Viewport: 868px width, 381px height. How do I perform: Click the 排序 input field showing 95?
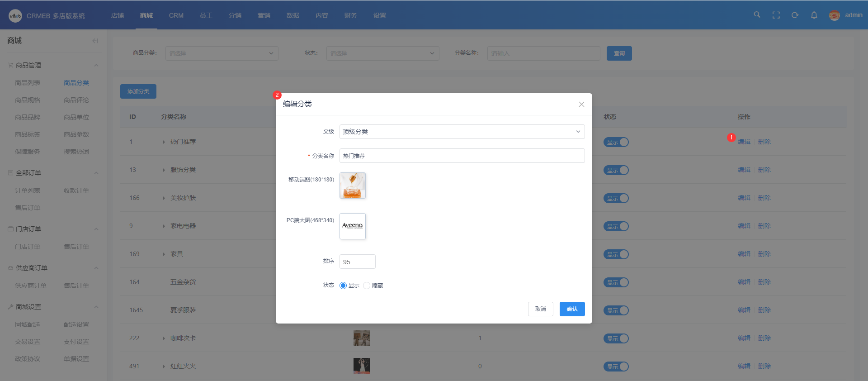tap(357, 262)
